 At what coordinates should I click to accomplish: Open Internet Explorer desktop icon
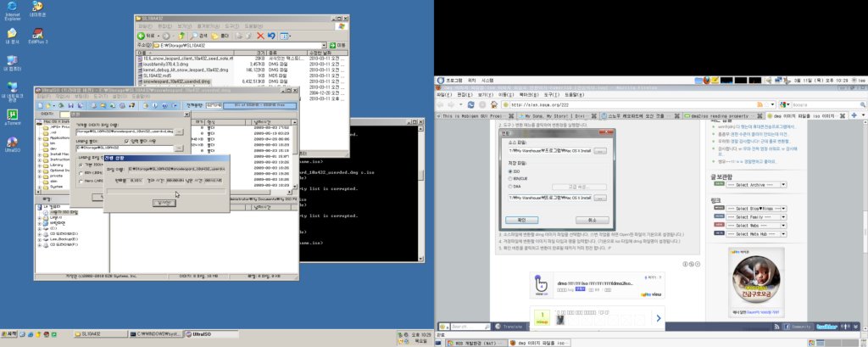(12, 10)
